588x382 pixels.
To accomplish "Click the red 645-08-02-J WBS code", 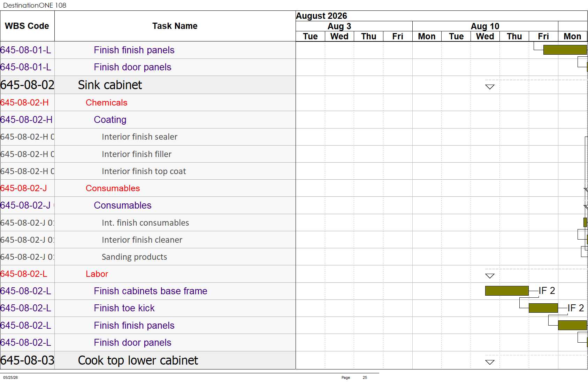I will (24, 188).
